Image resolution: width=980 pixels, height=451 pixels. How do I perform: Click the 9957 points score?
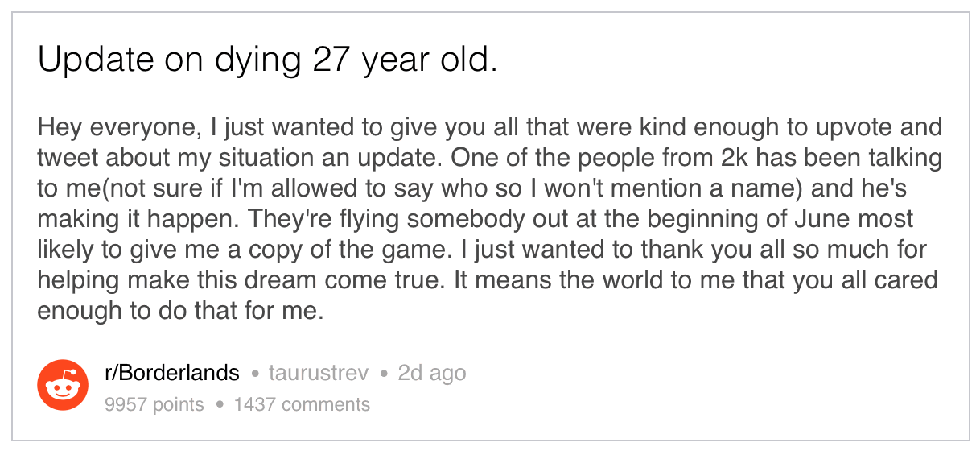154,404
